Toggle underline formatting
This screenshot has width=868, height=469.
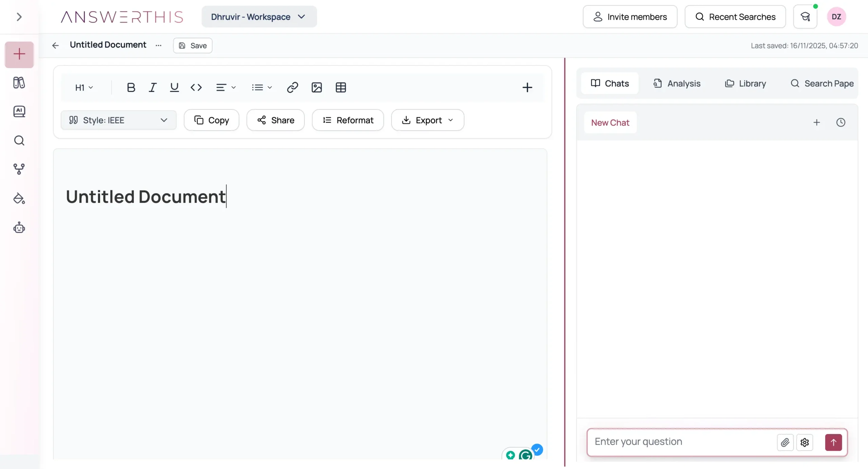point(174,87)
